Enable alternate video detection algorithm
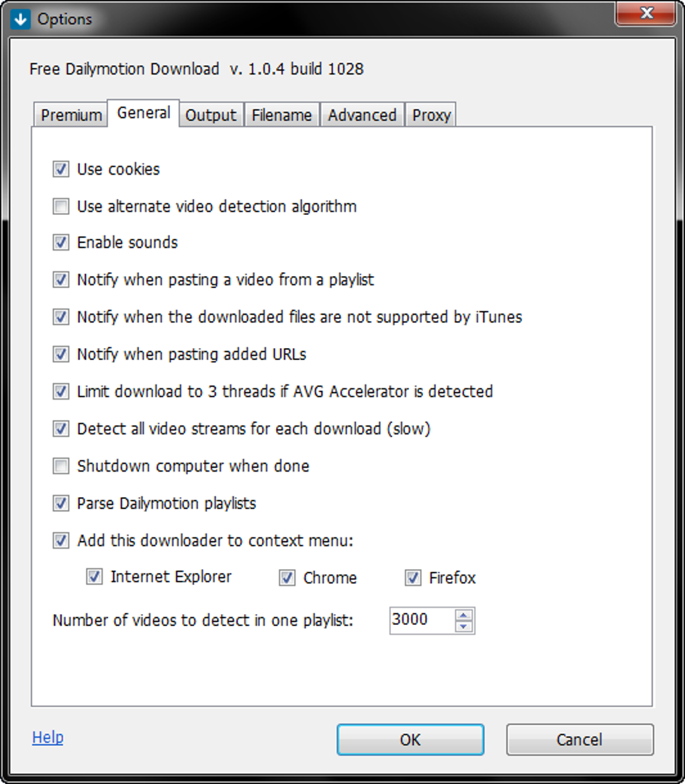Image resolution: width=685 pixels, height=784 pixels. click(x=61, y=206)
